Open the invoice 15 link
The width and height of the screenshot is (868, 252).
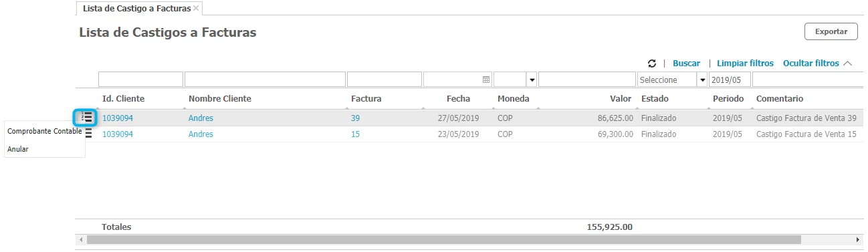pos(355,134)
